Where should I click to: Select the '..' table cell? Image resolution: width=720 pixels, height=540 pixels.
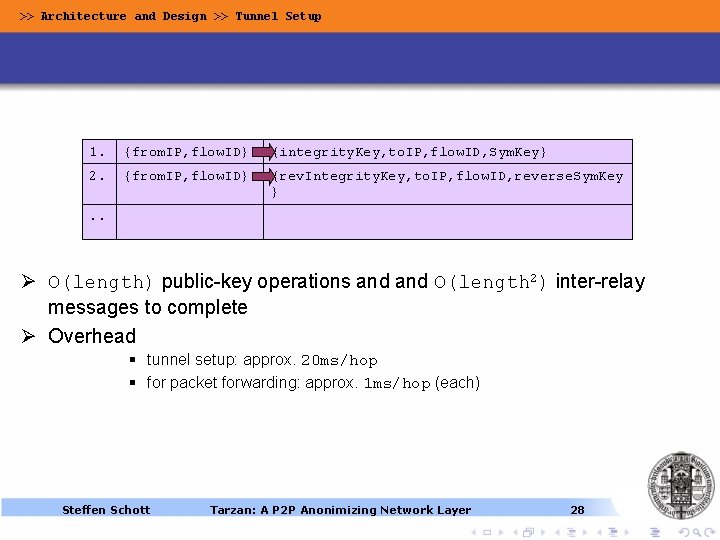tap(99, 222)
